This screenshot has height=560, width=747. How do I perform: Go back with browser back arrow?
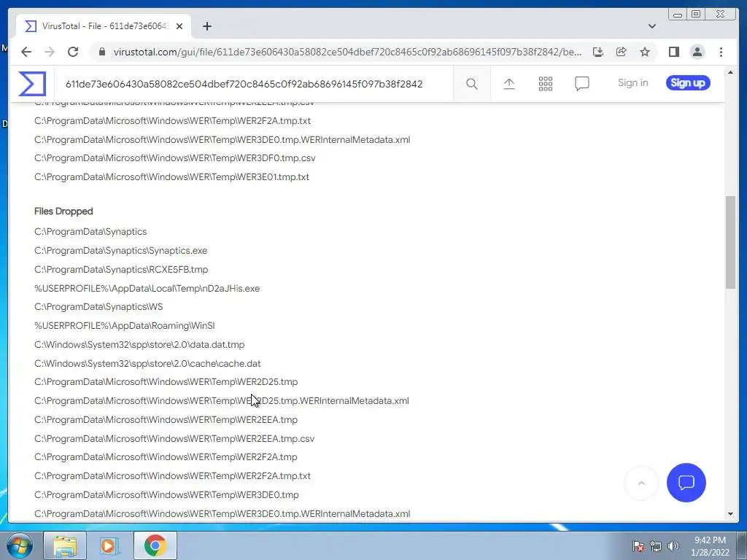click(26, 52)
